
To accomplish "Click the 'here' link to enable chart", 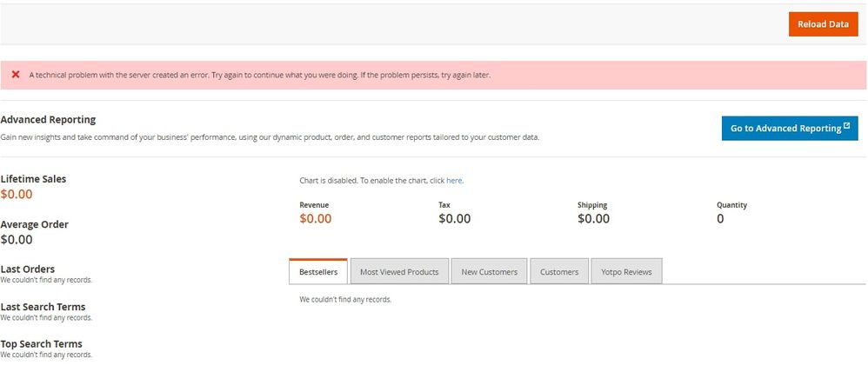I will pyautogui.click(x=454, y=181).
